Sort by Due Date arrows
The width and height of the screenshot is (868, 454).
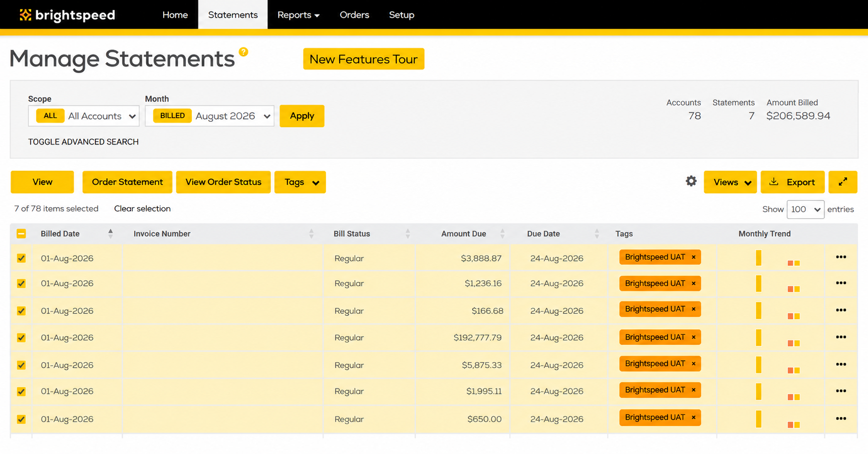[597, 233]
